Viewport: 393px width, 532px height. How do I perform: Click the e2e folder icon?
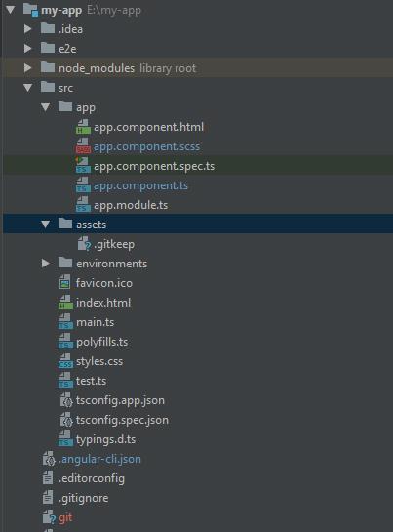tap(48, 48)
